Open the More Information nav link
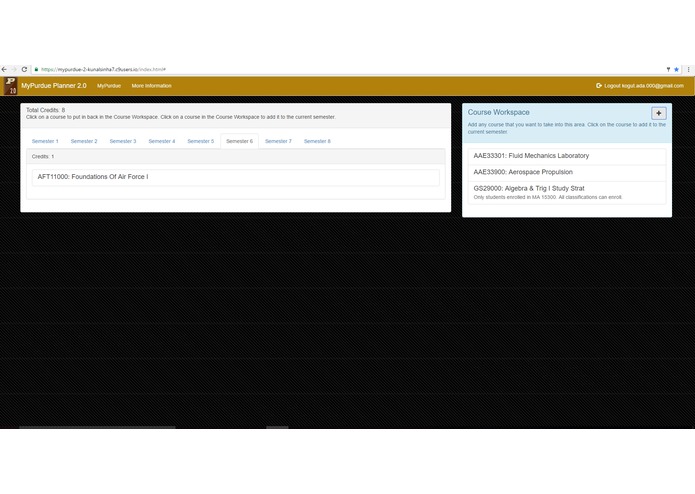 pos(152,86)
